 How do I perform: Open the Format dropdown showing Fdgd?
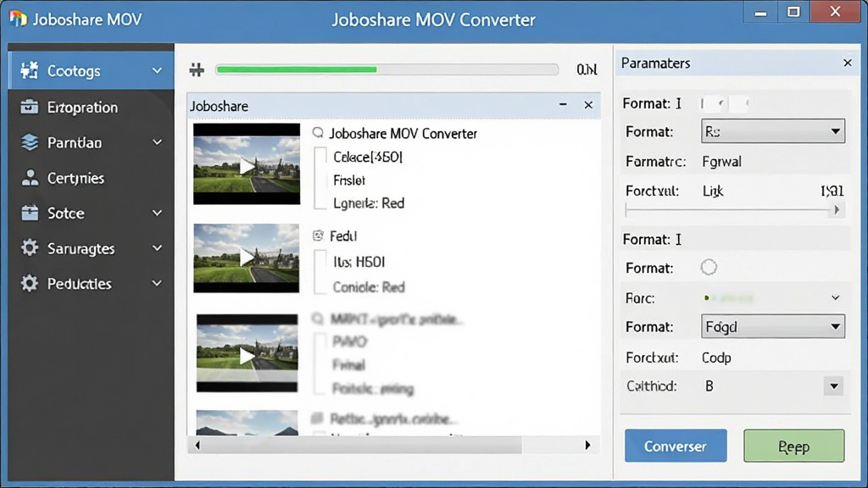click(773, 326)
